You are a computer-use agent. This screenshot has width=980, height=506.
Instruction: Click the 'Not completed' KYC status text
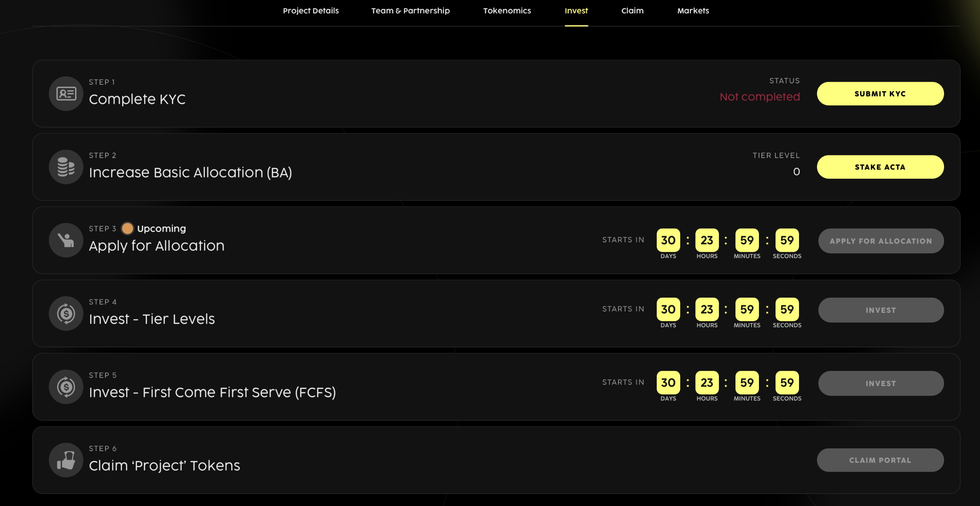[x=760, y=97]
